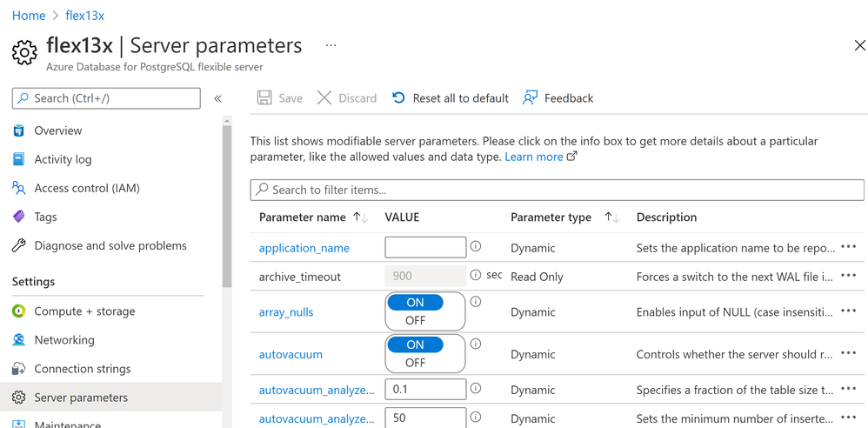Open the ellipsis menu for archive_timeout row
This screenshot has width=868, height=428.
coord(849,275)
